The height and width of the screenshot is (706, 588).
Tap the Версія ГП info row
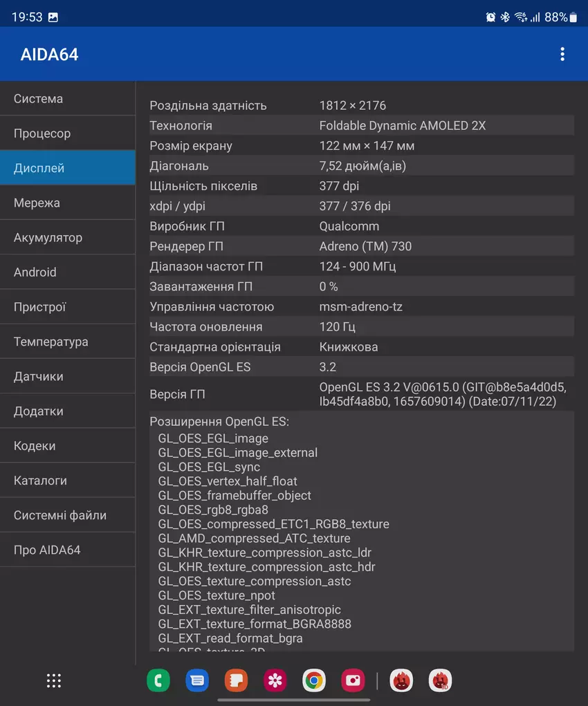coord(361,394)
